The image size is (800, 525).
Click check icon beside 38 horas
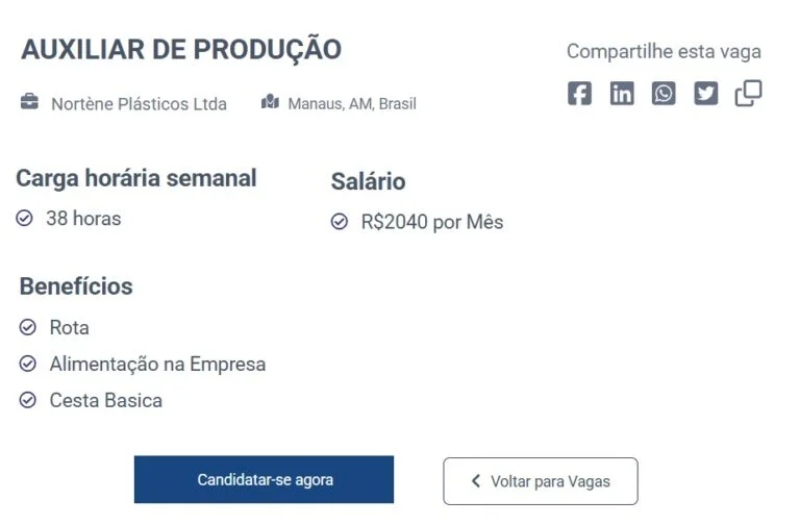coord(25,218)
